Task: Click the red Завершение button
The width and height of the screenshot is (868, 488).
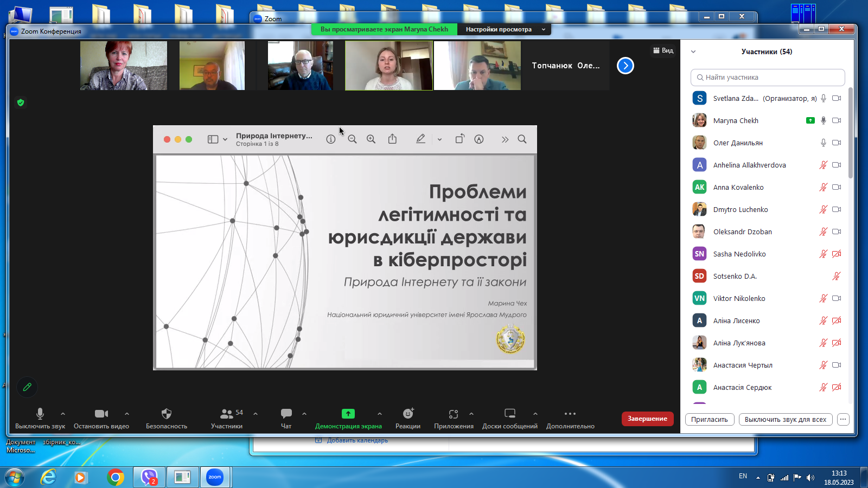Action: 647,419
